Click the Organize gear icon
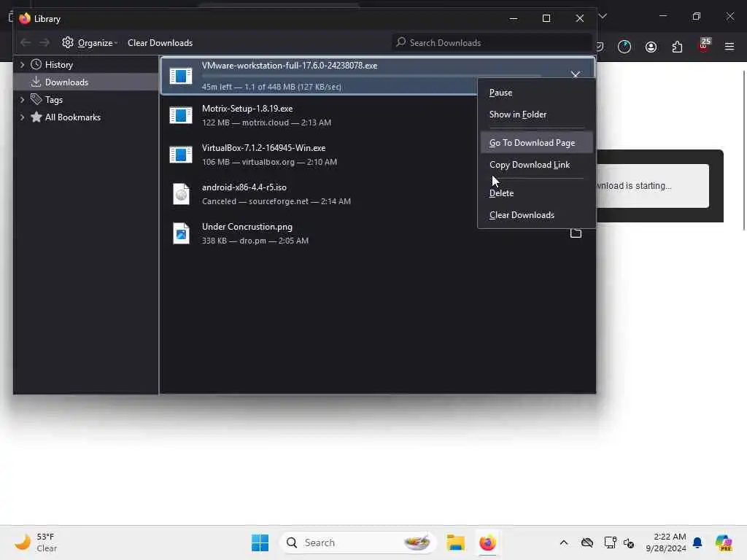This screenshot has height=560, width=747. click(68, 42)
